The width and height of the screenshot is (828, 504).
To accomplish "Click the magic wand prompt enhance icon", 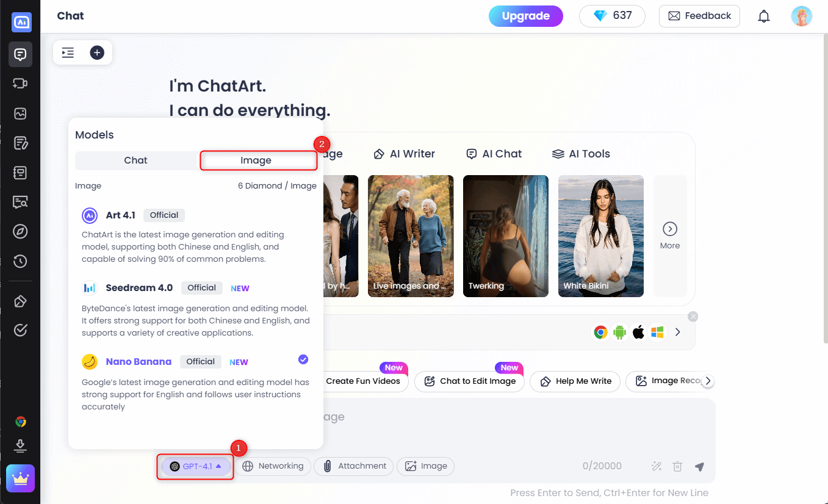I will pyautogui.click(x=657, y=467).
